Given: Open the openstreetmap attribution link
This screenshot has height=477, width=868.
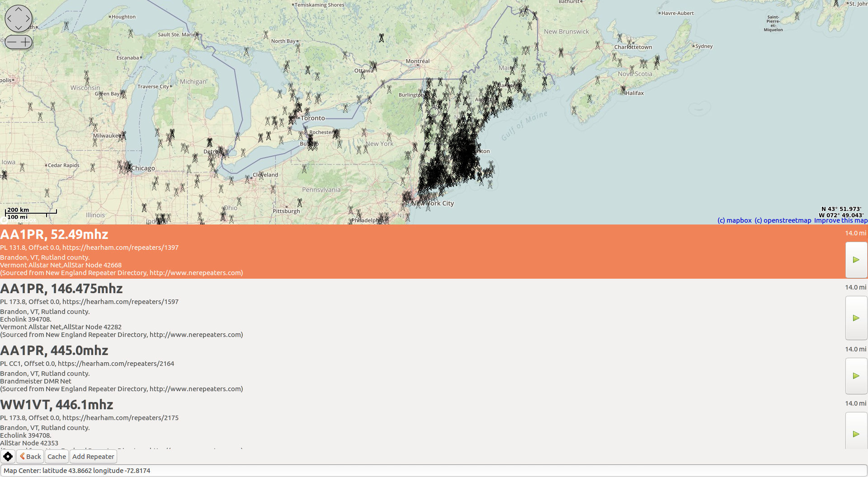Looking at the screenshot, I should pos(783,220).
